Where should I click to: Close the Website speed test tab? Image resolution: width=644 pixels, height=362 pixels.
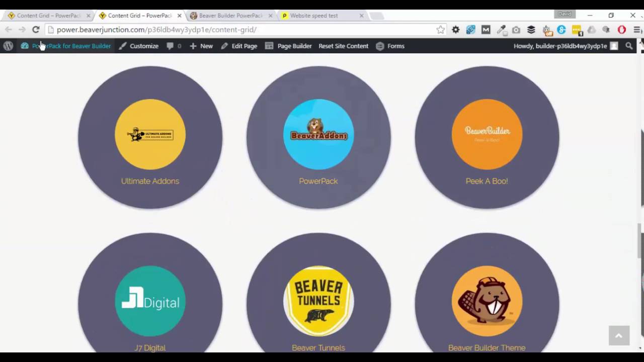coord(361,16)
